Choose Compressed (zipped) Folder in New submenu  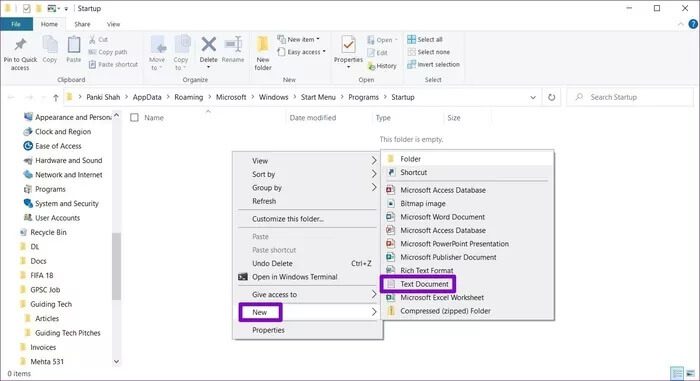click(x=467, y=311)
